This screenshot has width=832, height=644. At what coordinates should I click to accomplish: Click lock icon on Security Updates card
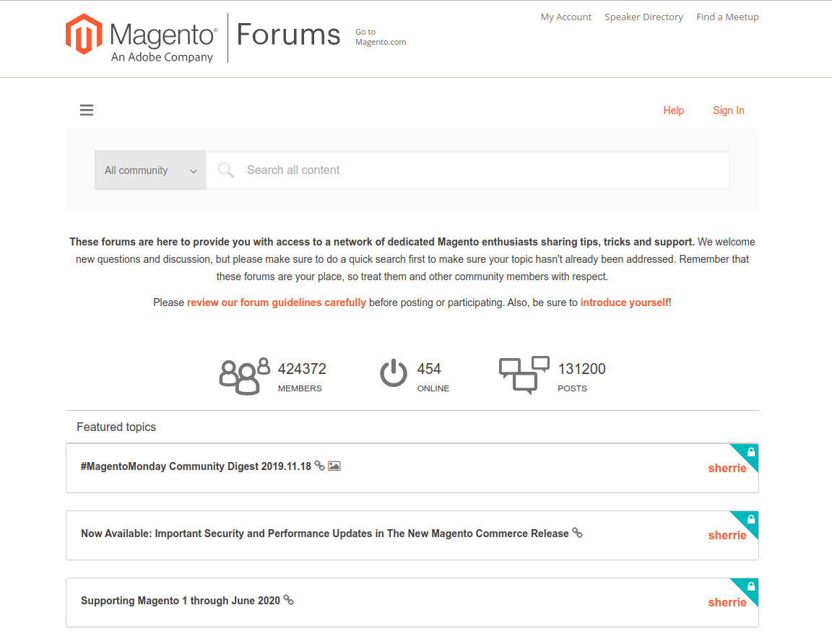(751, 519)
